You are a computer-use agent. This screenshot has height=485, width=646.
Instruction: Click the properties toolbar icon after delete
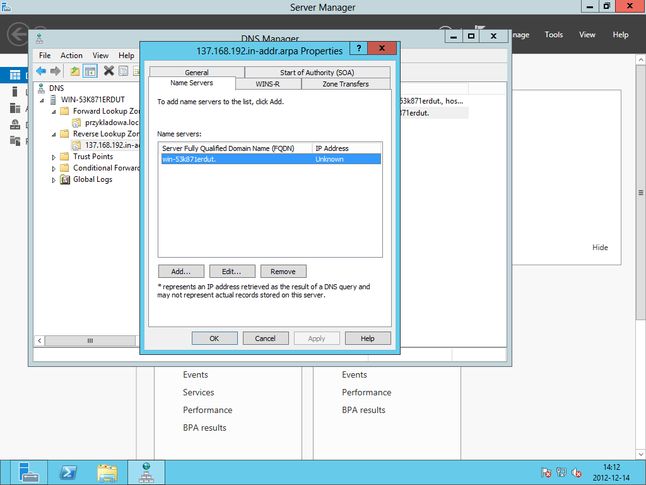pyautogui.click(x=123, y=71)
